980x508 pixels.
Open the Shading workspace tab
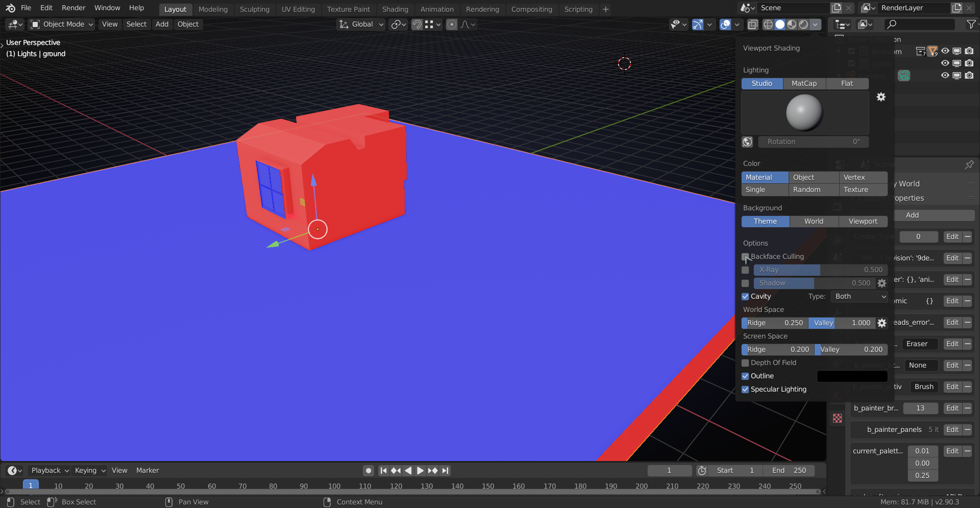(x=395, y=9)
